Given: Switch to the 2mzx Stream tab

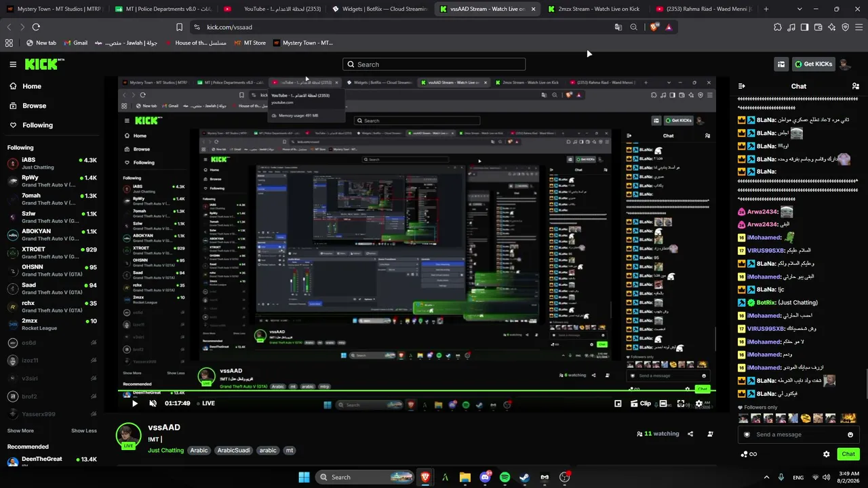Looking at the screenshot, I should click(595, 9).
